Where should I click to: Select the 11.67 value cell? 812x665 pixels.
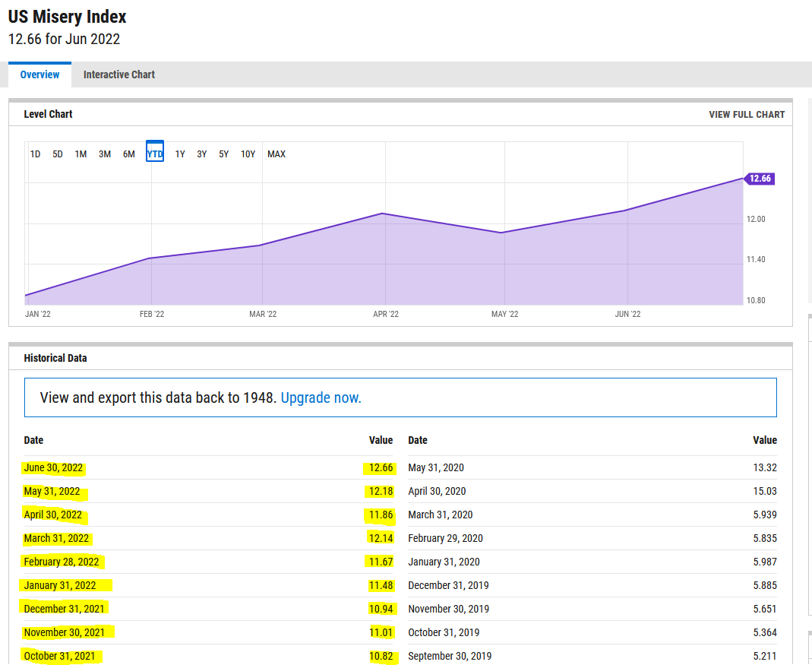(x=381, y=562)
